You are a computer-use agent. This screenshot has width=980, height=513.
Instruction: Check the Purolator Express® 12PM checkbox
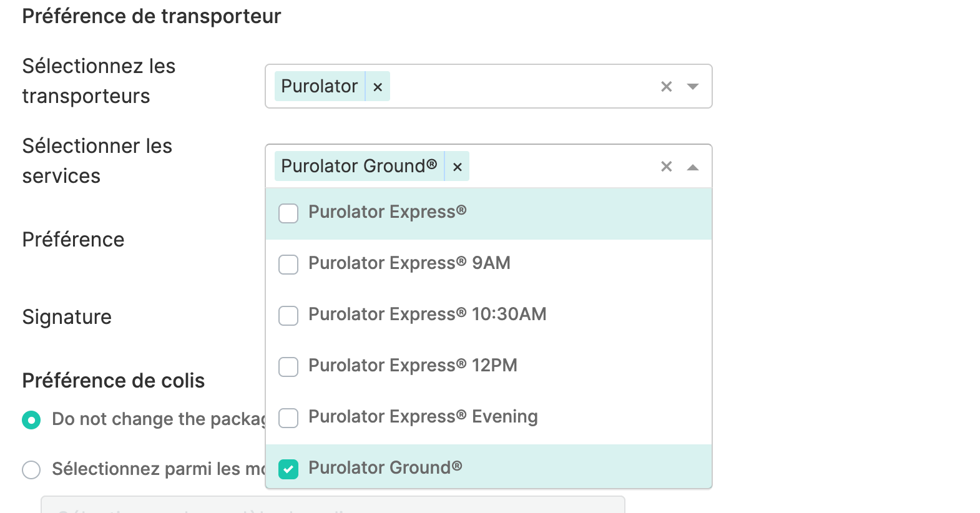tap(288, 367)
